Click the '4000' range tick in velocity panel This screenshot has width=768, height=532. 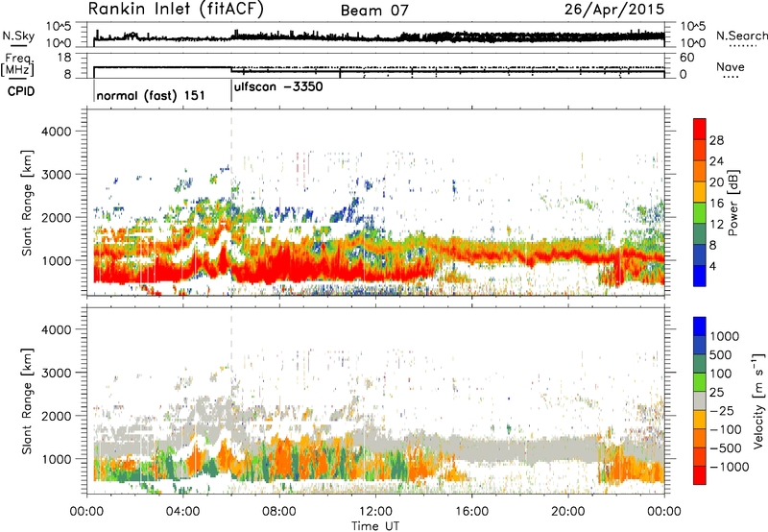point(57,329)
